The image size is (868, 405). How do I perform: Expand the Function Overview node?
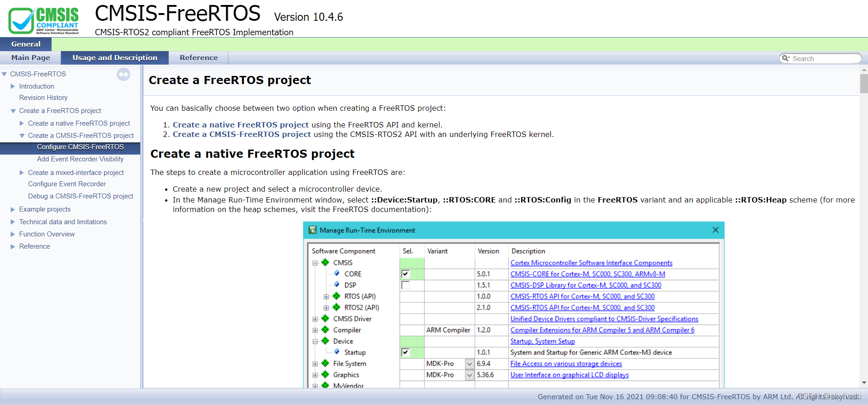point(13,234)
